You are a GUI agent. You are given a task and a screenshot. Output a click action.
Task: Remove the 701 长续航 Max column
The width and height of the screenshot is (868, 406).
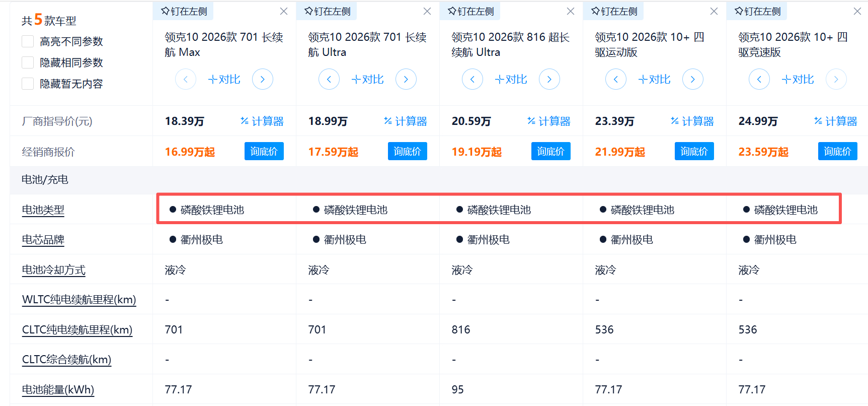tap(284, 11)
